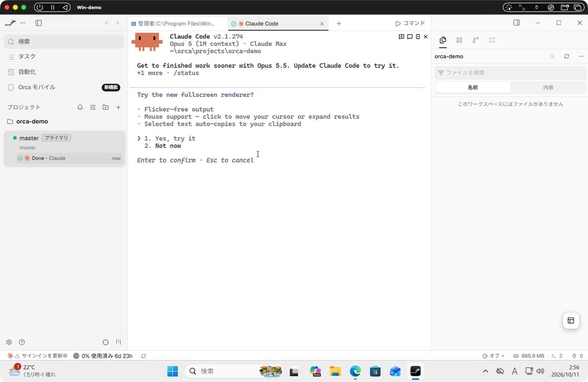588x382 pixels.
Task: Click the speech bubble icon in terminal header
Action: pyautogui.click(x=410, y=36)
